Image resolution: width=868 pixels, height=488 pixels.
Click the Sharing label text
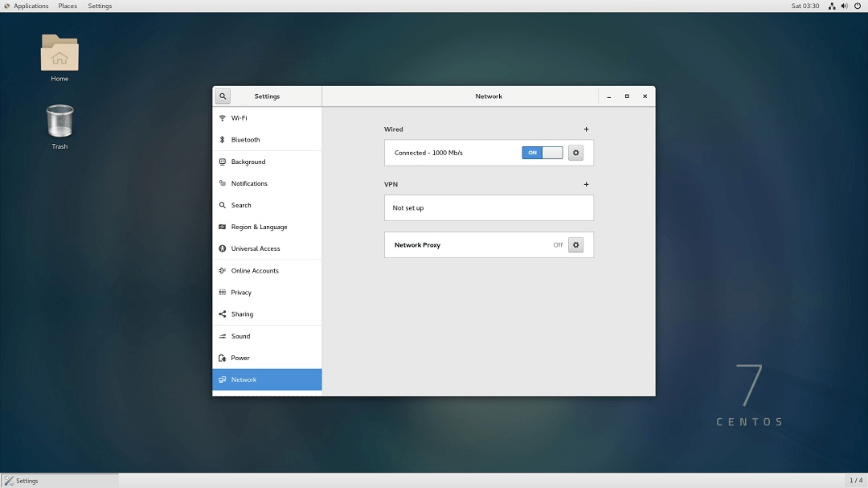click(242, 314)
